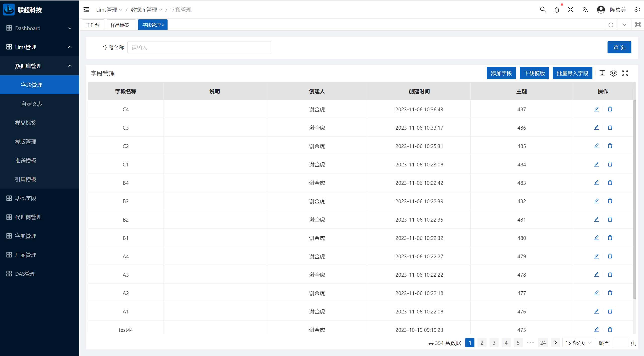The image size is (644, 356).
Task: Click the 查询 search button
Action: 619,47
